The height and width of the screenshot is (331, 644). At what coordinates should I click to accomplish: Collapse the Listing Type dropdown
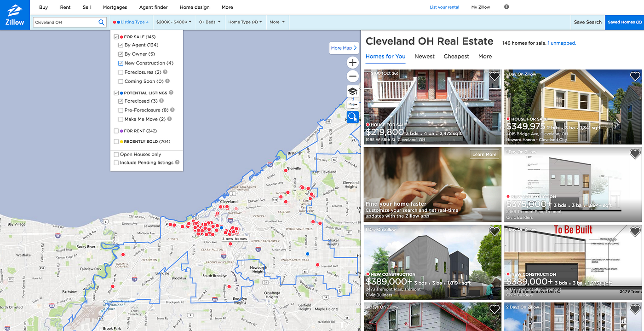point(131,22)
